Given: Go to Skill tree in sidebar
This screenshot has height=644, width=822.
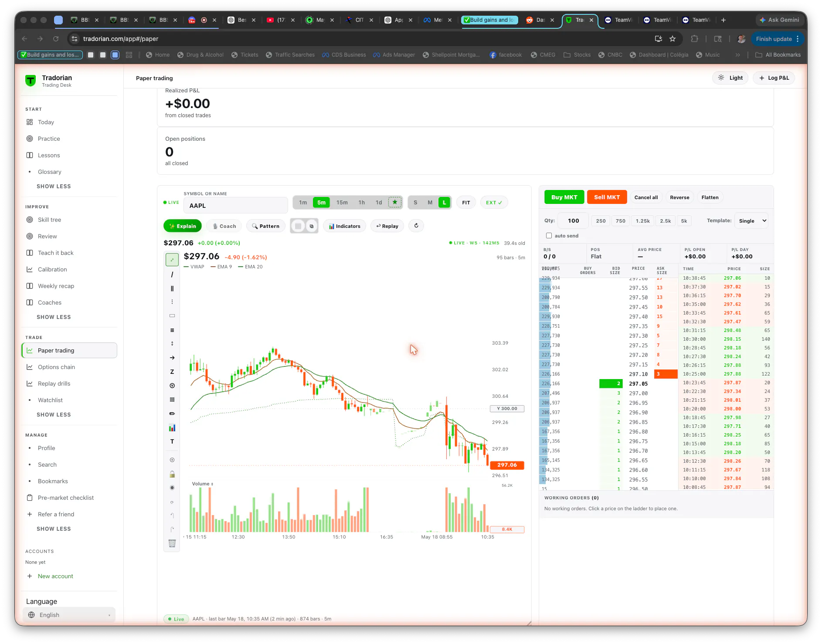Looking at the screenshot, I should (x=69, y=220).
